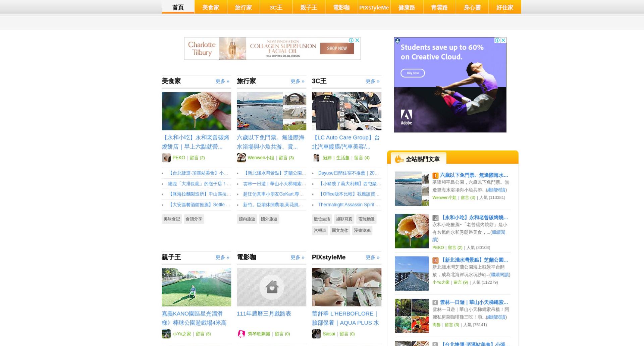Open the 身心靈 tab
The width and height of the screenshot is (644, 346).
coord(472,7)
